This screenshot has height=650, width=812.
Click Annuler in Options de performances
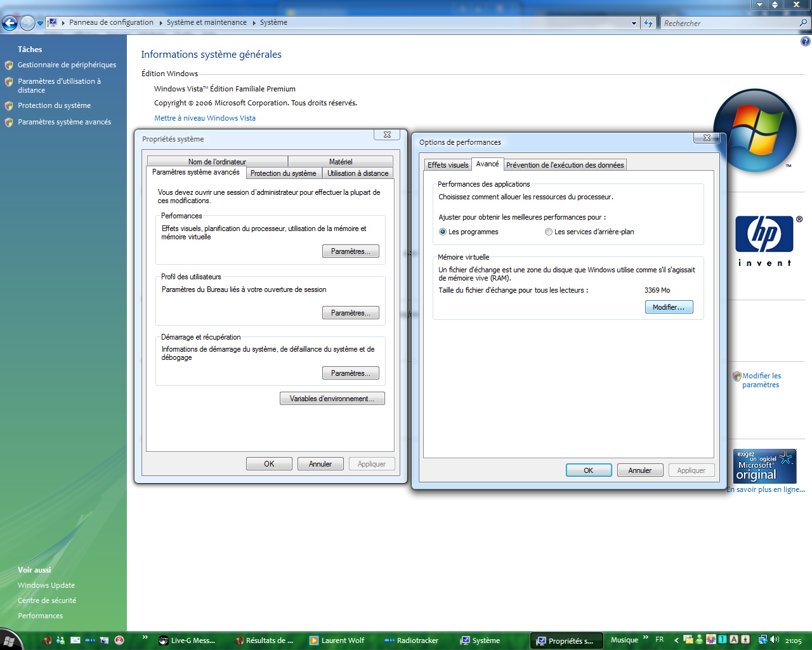click(640, 470)
